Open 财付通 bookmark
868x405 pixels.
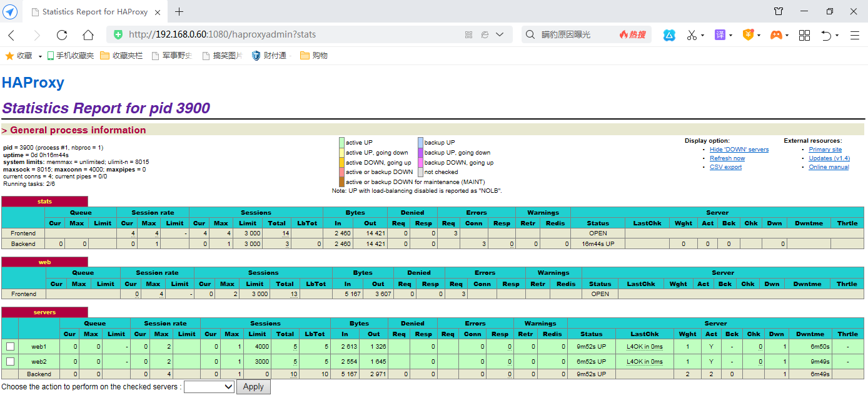click(x=269, y=56)
